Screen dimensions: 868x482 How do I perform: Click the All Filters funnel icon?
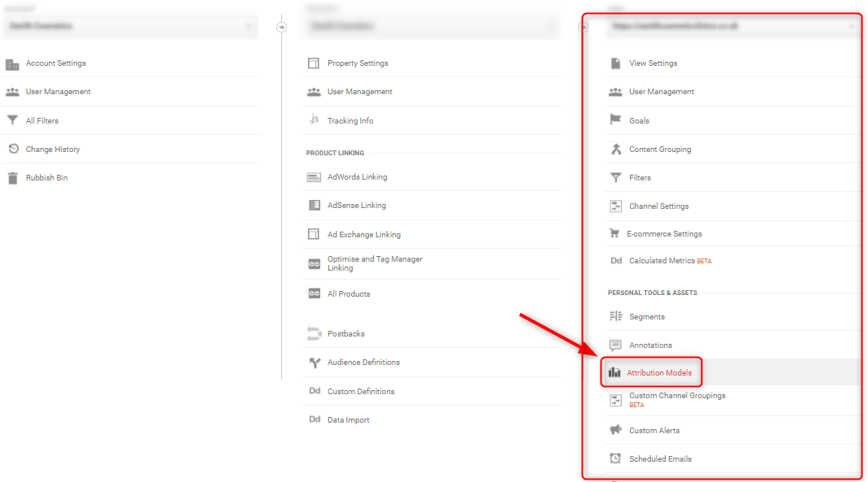pyautogui.click(x=12, y=120)
